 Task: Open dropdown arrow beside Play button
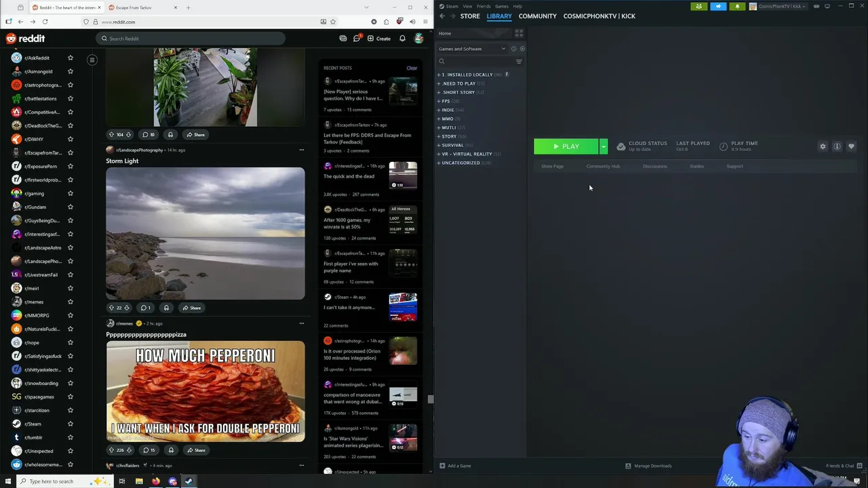(x=603, y=146)
